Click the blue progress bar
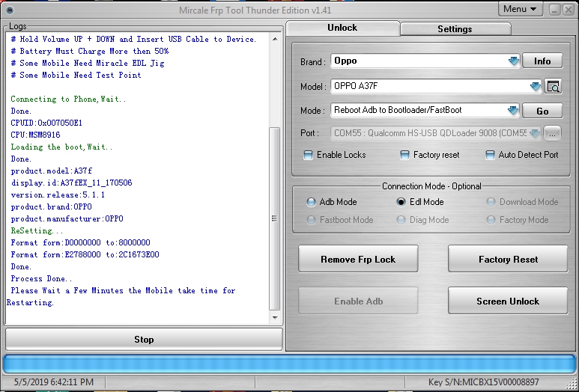The width and height of the screenshot is (579, 392). pyautogui.click(x=289, y=365)
